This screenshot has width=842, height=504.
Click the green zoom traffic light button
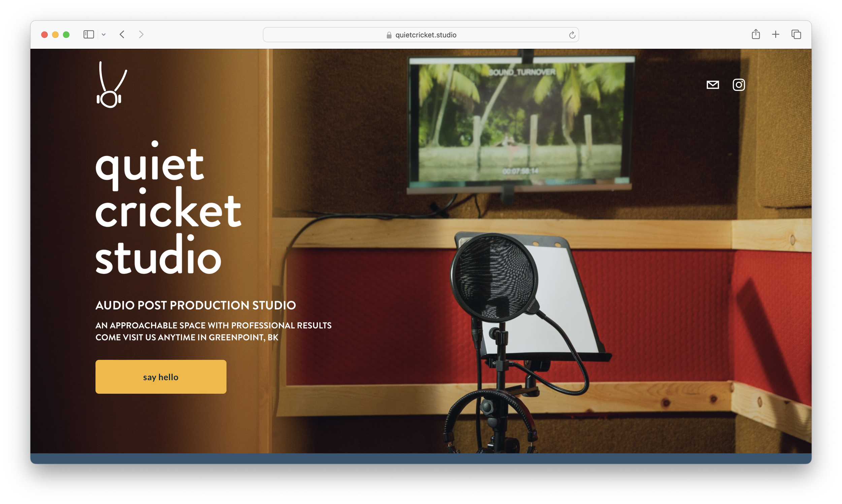pyautogui.click(x=66, y=34)
